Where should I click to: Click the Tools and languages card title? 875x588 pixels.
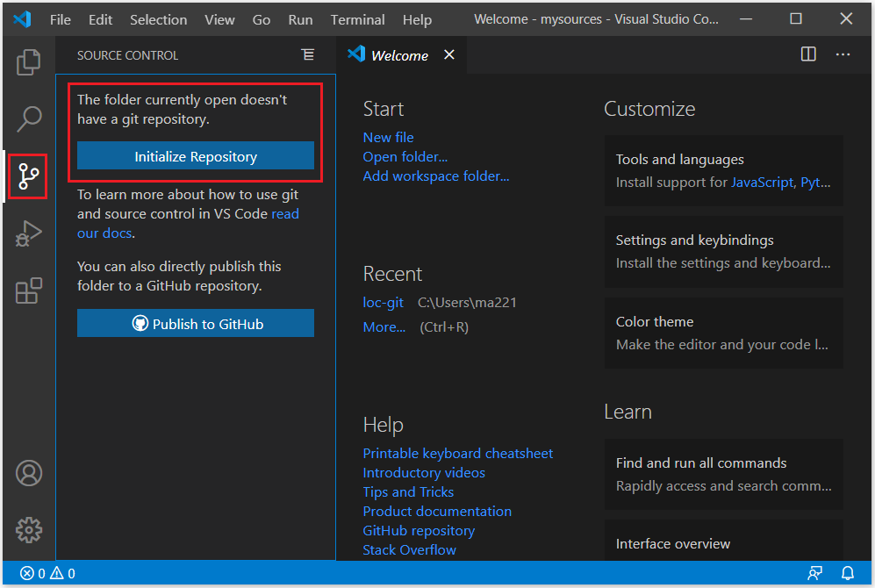point(679,160)
